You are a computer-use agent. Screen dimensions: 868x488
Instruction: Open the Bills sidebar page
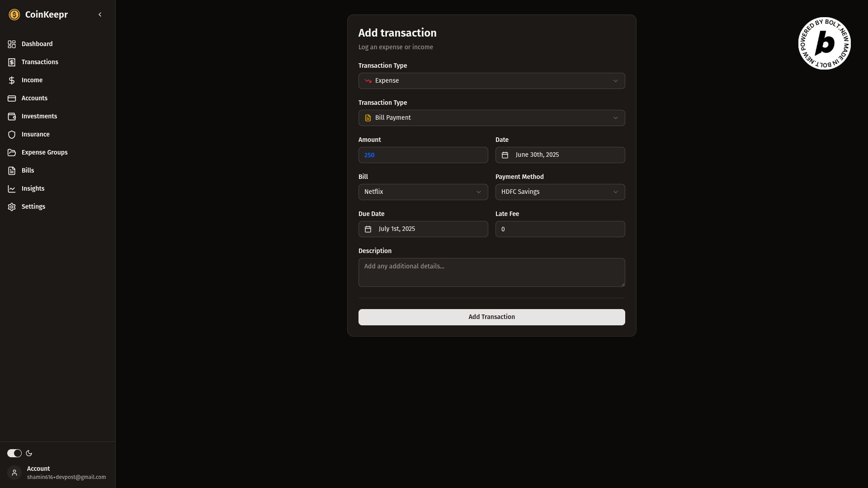click(x=28, y=171)
